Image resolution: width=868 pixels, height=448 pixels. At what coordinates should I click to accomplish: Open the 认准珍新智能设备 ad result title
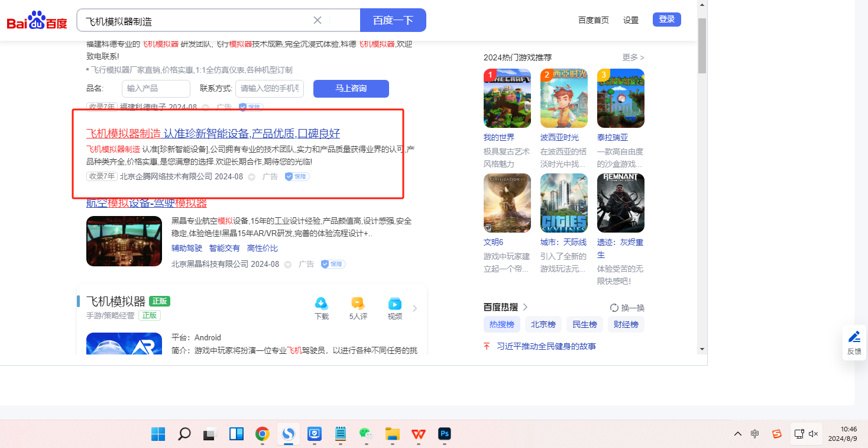(x=213, y=133)
